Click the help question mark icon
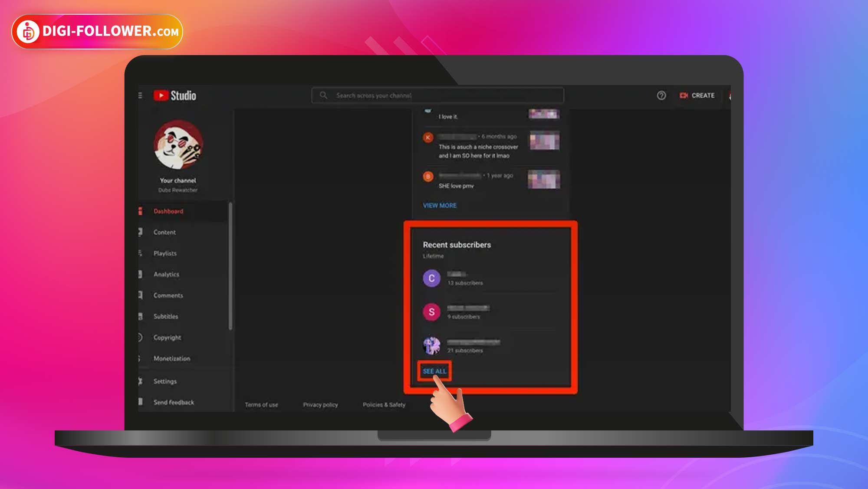868x489 pixels. pyautogui.click(x=661, y=95)
